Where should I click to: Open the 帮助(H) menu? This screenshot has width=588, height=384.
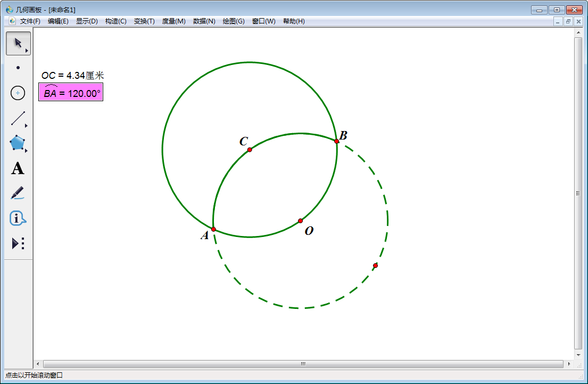294,21
